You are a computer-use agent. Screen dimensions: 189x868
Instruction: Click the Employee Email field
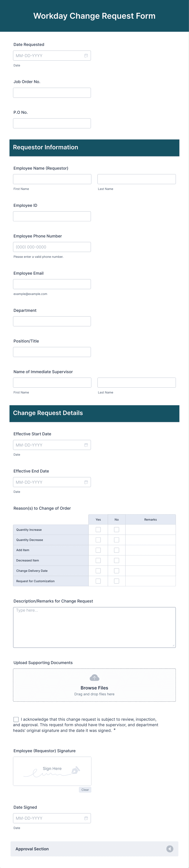tap(52, 284)
